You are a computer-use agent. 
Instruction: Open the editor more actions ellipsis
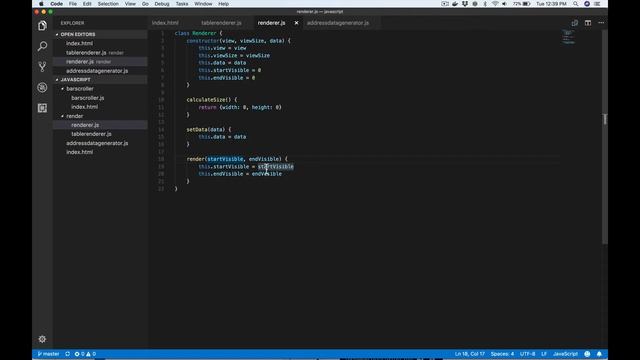(601, 23)
